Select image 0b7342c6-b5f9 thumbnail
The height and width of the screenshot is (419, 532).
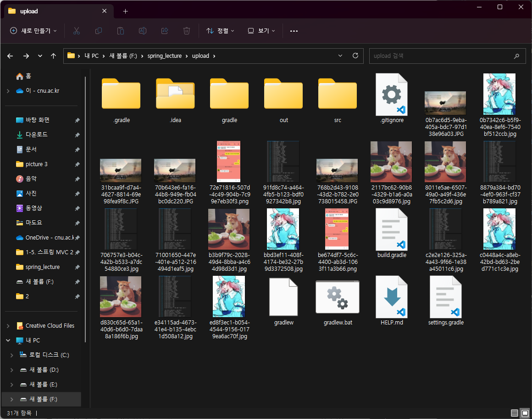[499, 94]
